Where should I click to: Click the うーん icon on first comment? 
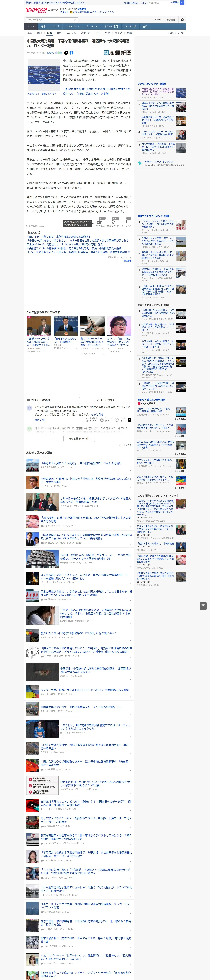(x=117, y=420)
